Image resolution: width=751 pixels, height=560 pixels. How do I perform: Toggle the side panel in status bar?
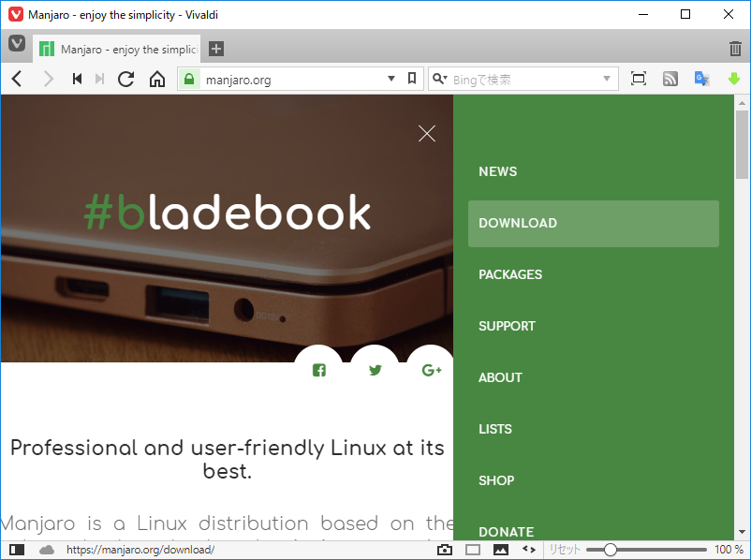tap(17, 550)
